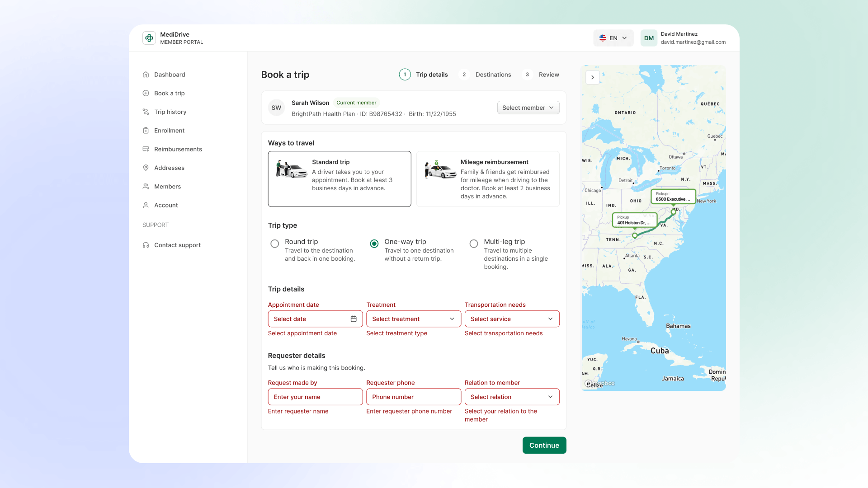The height and width of the screenshot is (488, 868).
Task: Select the Round trip radio button
Action: [274, 244]
